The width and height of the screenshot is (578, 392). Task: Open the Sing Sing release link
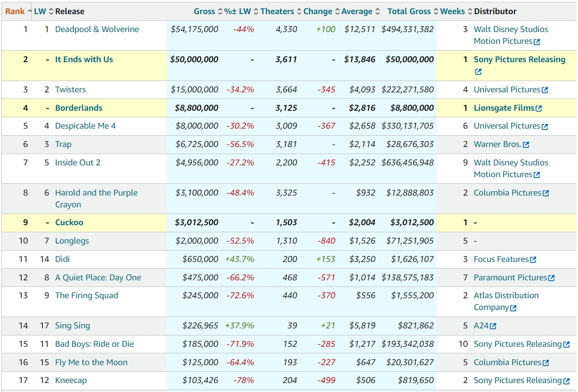(73, 326)
